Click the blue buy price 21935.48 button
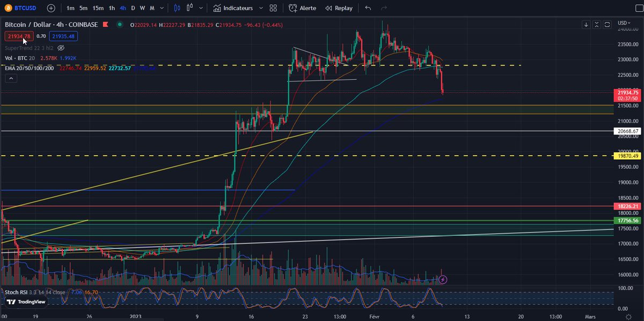Viewport: 644px width, 321px height. tap(64, 36)
